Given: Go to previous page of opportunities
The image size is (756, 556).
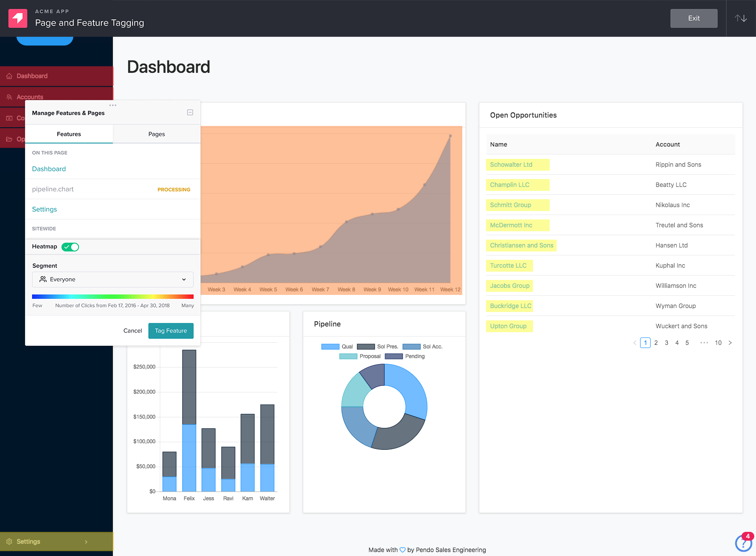Looking at the screenshot, I should coord(635,343).
